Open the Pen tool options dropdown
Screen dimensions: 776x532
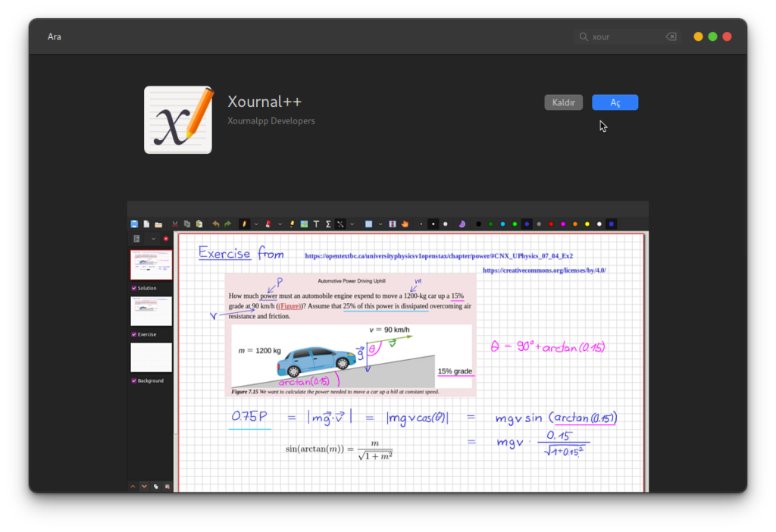[256, 224]
